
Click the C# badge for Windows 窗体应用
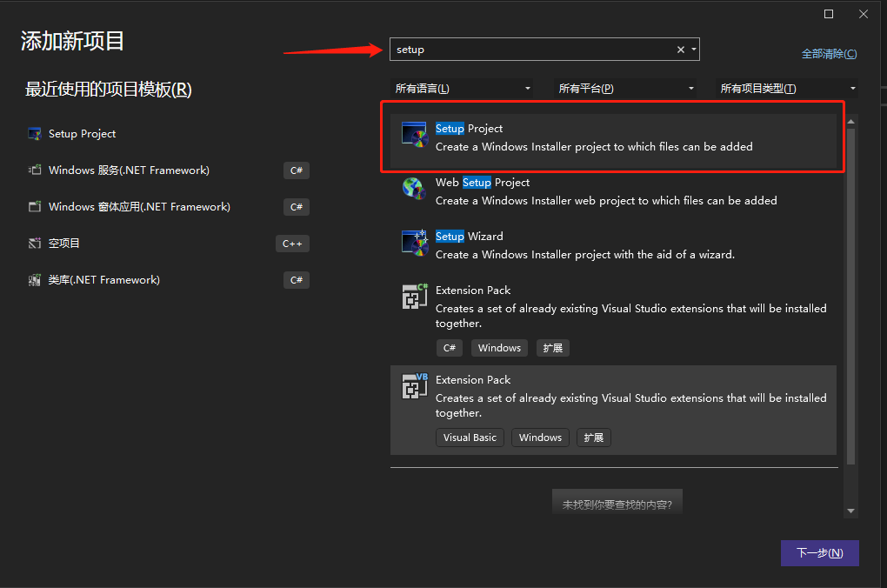297,207
